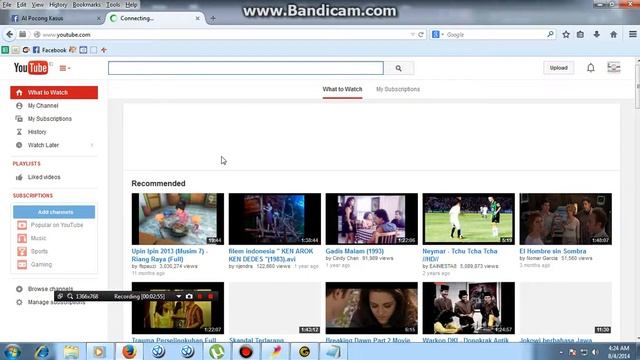Close the Connecting tab
The image size is (640, 360).
[x=198, y=18]
